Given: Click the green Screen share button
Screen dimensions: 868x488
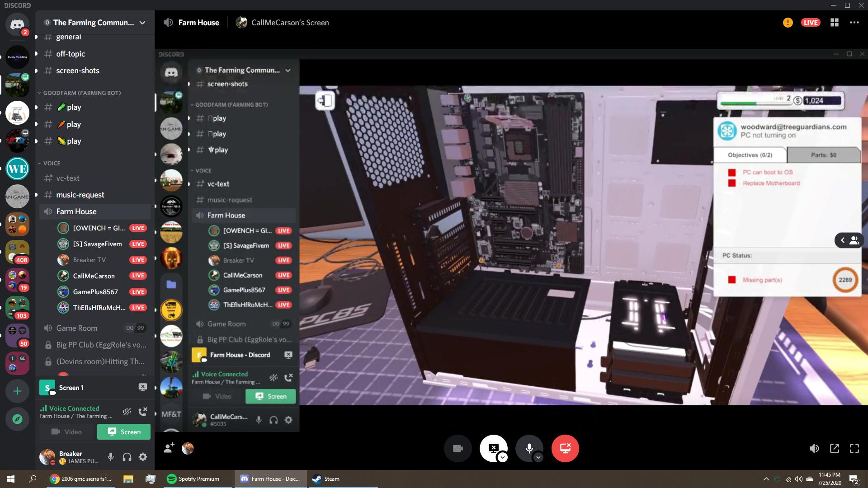Looking at the screenshot, I should tap(124, 432).
